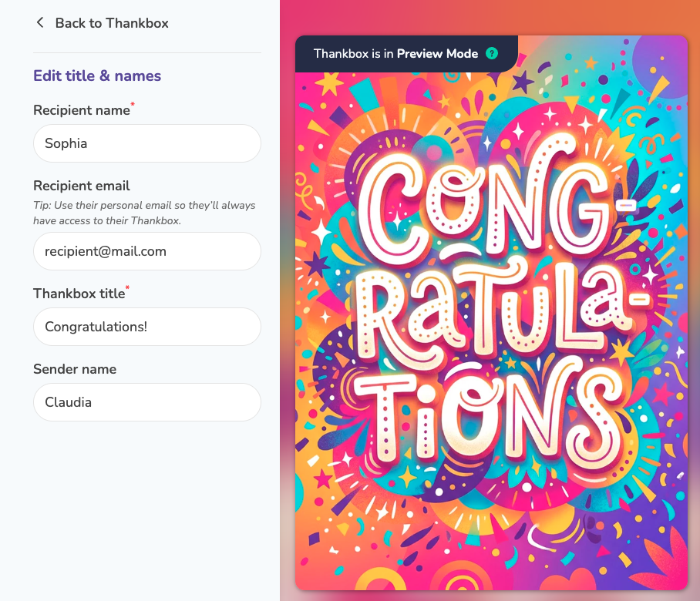Click the personal email tip text

pyautogui.click(x=144, y=213)
